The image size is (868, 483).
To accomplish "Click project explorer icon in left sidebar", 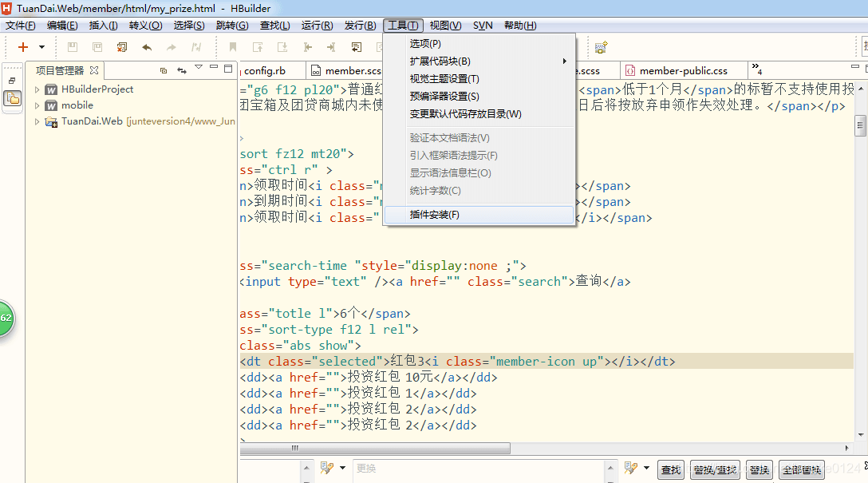I will click(12, 98).
